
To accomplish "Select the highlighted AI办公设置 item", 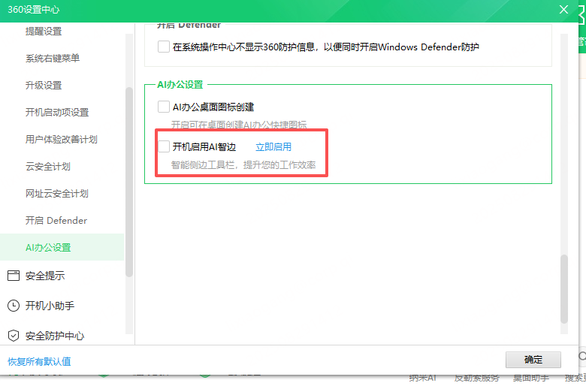I will pos(48,248).
